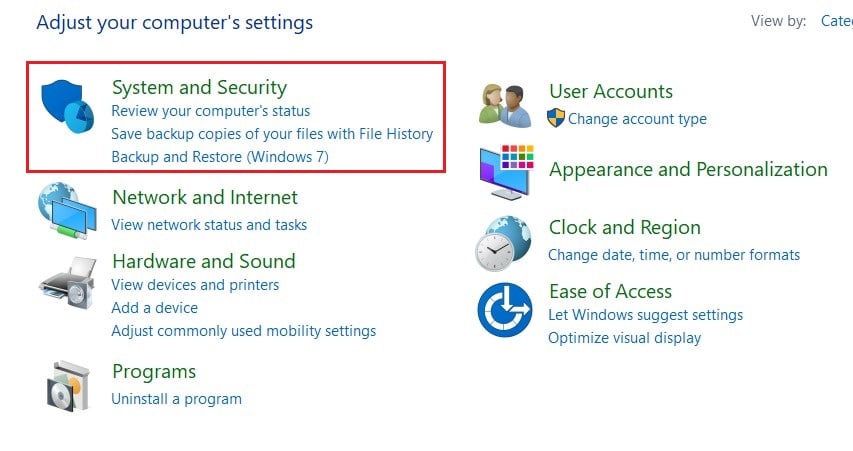Click the Programs disc box icon

point(68,385)
